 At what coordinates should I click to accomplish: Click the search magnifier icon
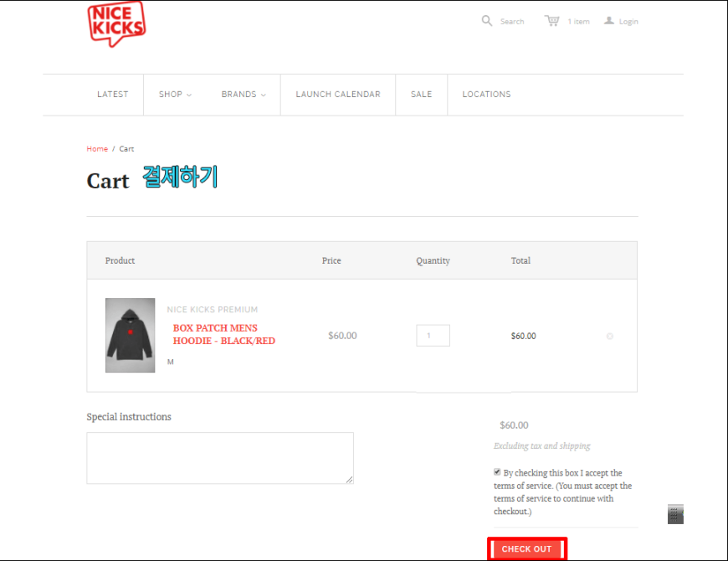tap(486, 21)
